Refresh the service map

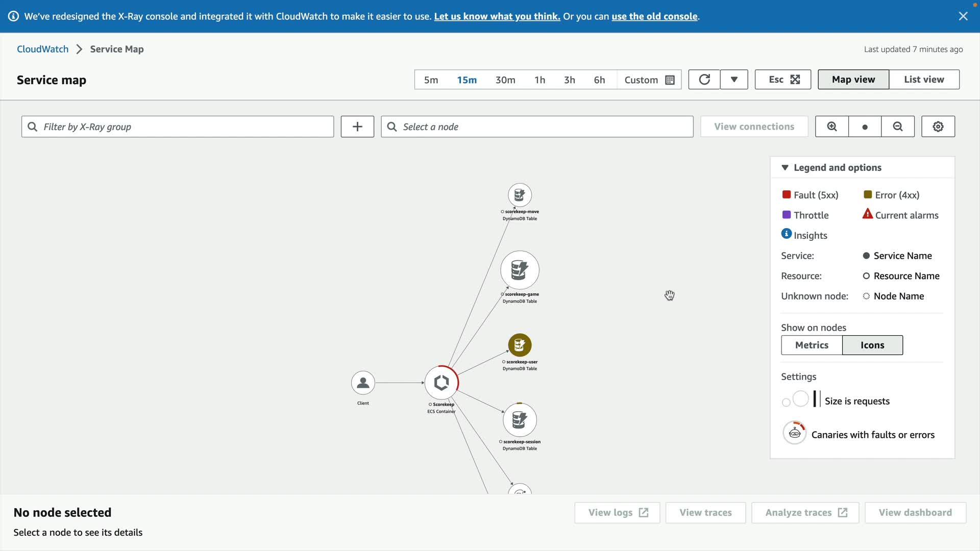tap(704, 80)
